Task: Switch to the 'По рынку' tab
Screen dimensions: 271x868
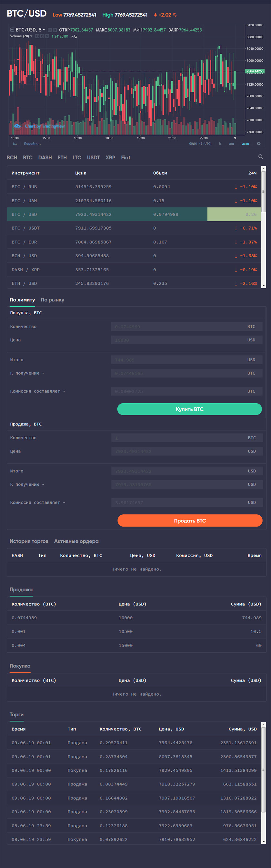Action: 52,300
